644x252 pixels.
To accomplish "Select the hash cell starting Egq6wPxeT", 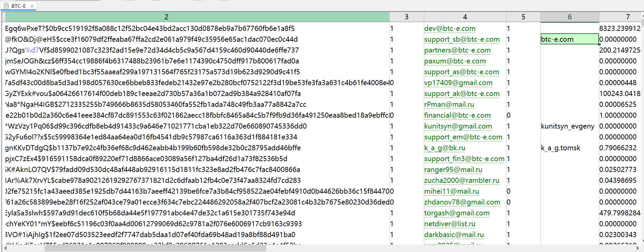I will coord(197,28).
